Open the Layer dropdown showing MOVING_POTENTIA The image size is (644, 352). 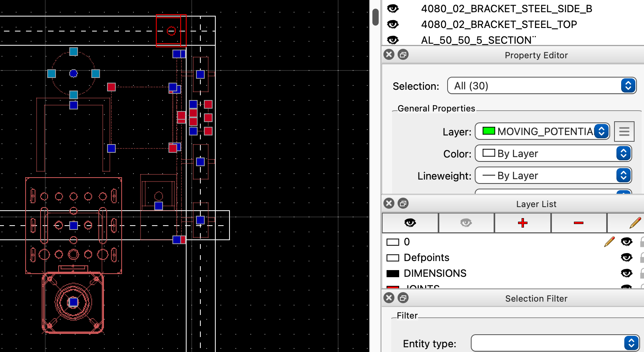point(542,132)
